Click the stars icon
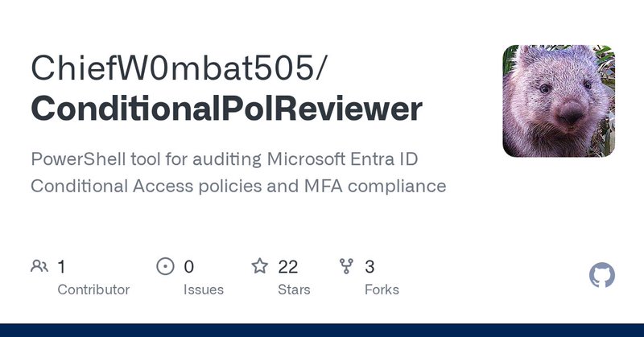Screen dimensions: 644x337 point(259,266)
